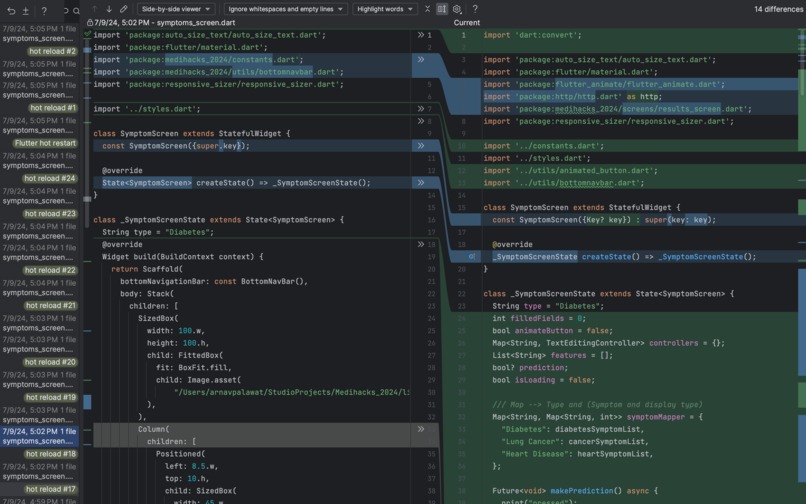The width and height of the screenshot is (806, 504).
Task: Click 'bottomNavigationBar: const BottomNavBar()' line
Action: click(x=214, y=281)
